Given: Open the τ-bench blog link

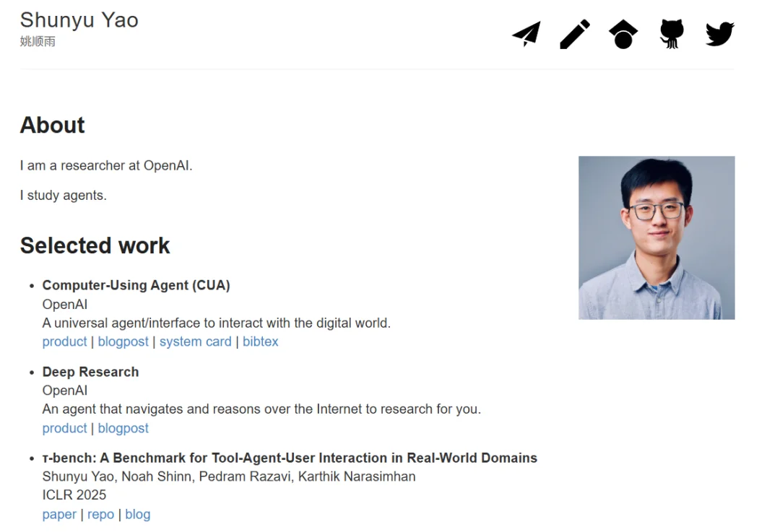Looking at the screenshot, I should (138, 514).
